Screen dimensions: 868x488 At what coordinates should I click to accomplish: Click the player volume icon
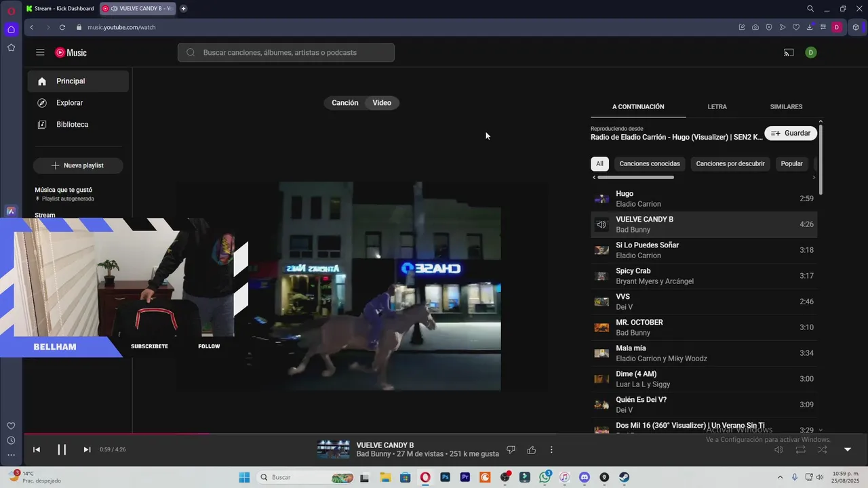[779, 449]
